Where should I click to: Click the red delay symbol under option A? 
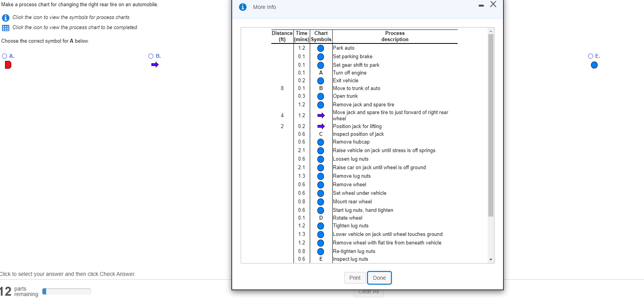tap(8, 65)
